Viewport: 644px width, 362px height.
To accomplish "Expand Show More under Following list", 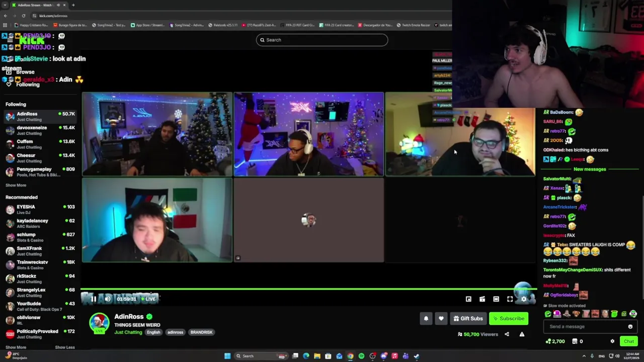I will pos(16,185).
